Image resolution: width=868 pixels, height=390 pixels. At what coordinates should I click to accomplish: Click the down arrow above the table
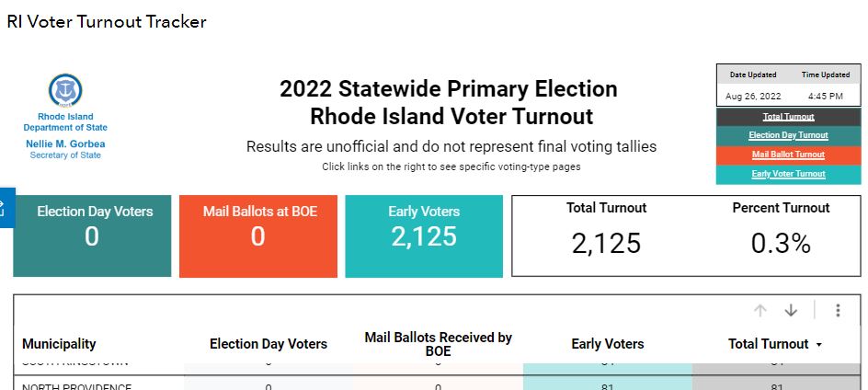pos(791,310)
